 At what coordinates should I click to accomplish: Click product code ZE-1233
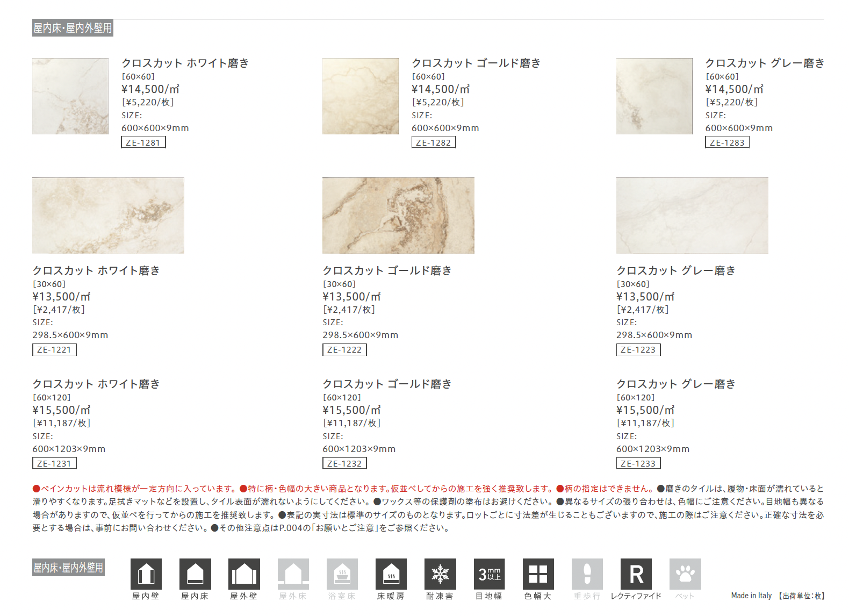pos(638,463)
